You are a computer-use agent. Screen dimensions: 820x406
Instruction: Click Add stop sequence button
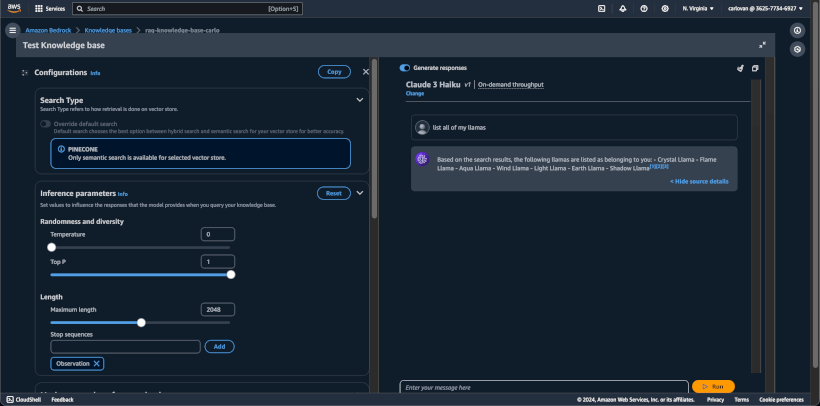220,346
